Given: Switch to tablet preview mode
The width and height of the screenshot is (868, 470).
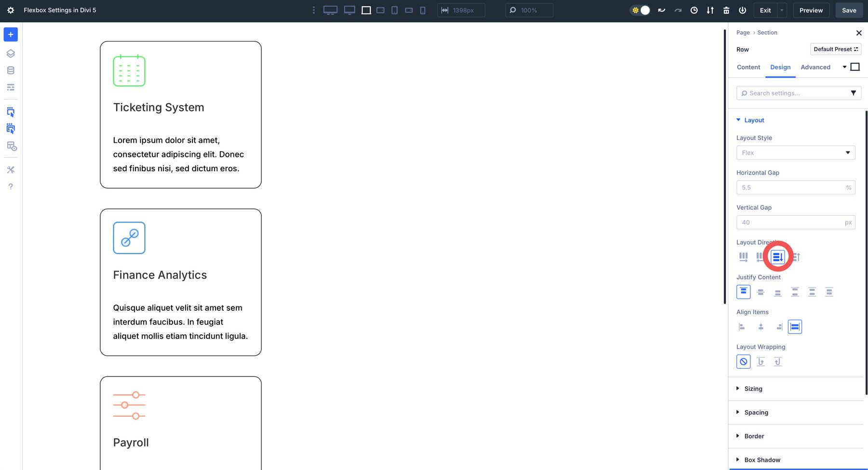Looking at the screenshot, I should (394, 10).
